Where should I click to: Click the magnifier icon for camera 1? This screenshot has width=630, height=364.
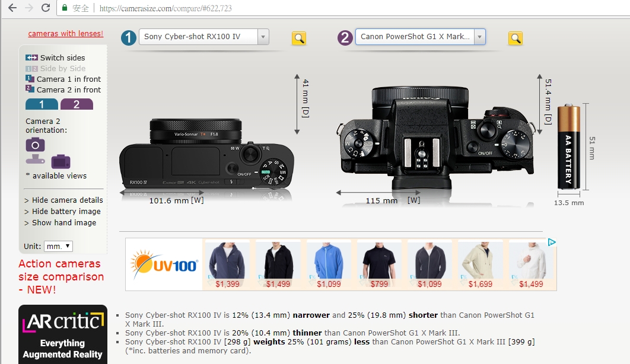[x=298, y=38]
